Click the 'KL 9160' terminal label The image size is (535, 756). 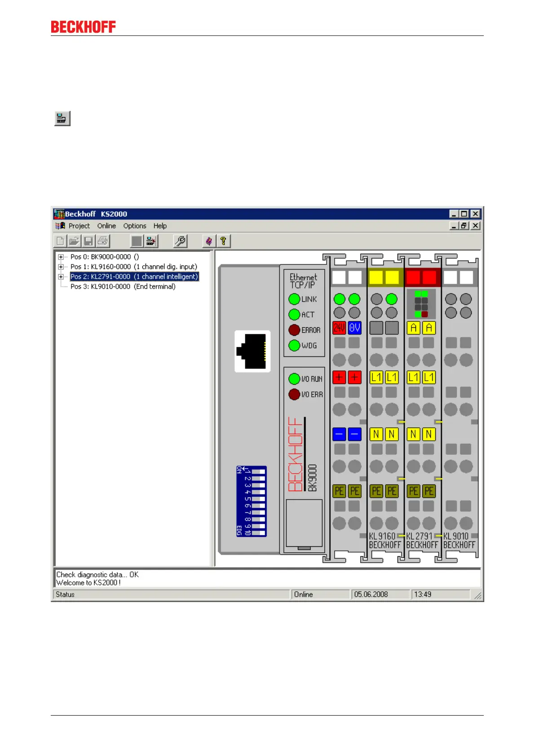tap(382, 536)
